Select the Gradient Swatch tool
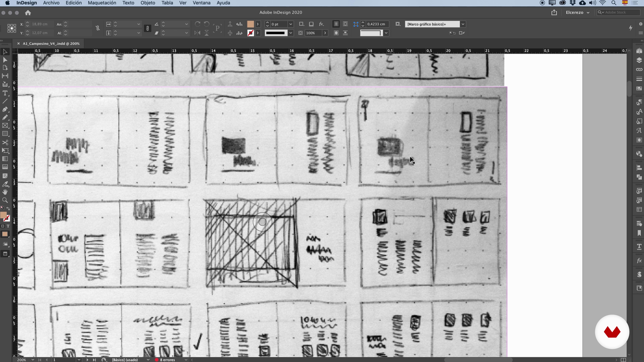 (5, 159)
